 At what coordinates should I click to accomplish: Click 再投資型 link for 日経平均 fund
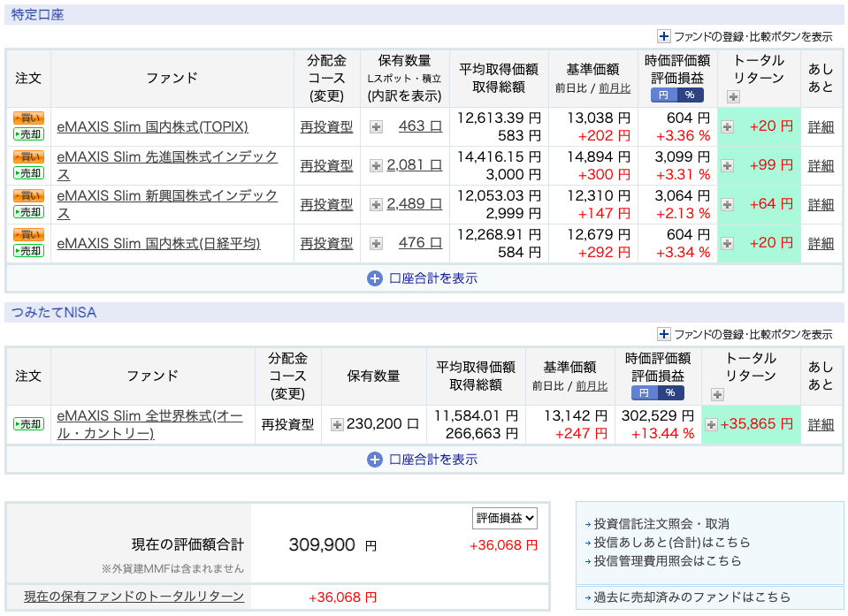click(326, 244)
